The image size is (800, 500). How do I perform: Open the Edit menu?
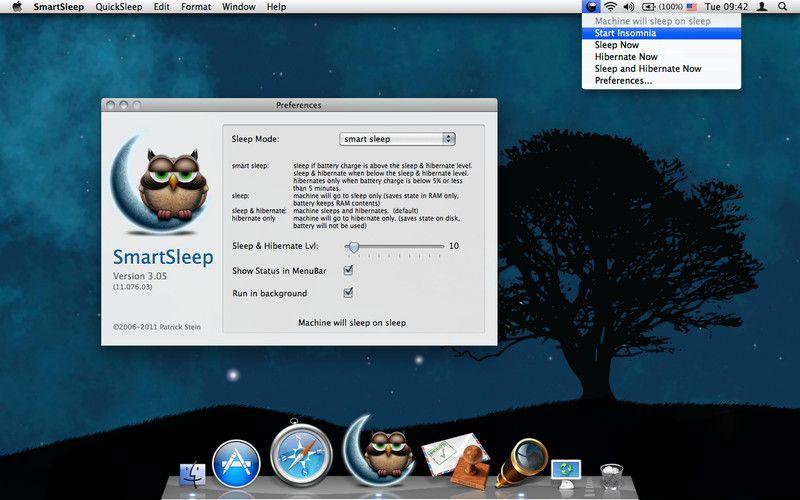(162, 7)
